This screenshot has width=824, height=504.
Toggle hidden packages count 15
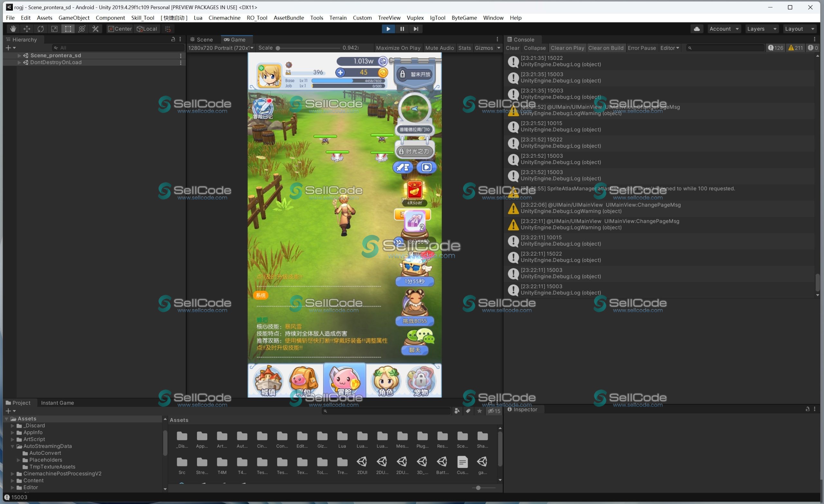point(494,411)
